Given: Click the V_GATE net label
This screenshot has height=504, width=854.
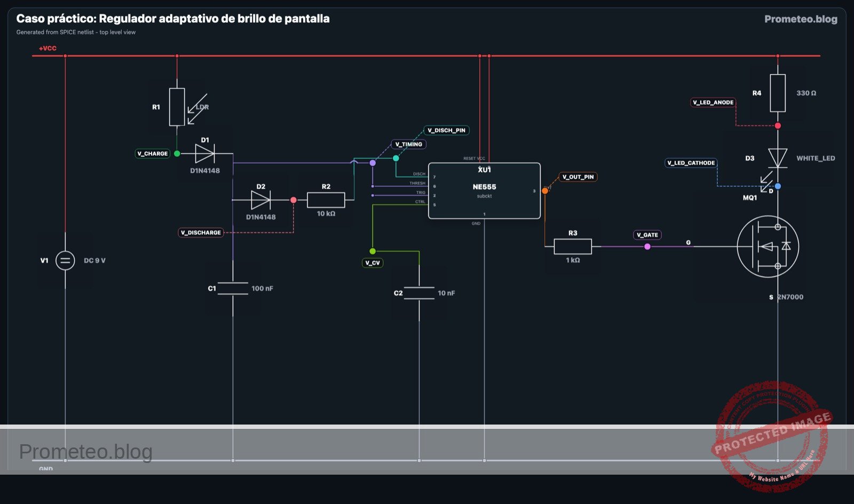Looking at the screenshot, I should coord(647,235).
